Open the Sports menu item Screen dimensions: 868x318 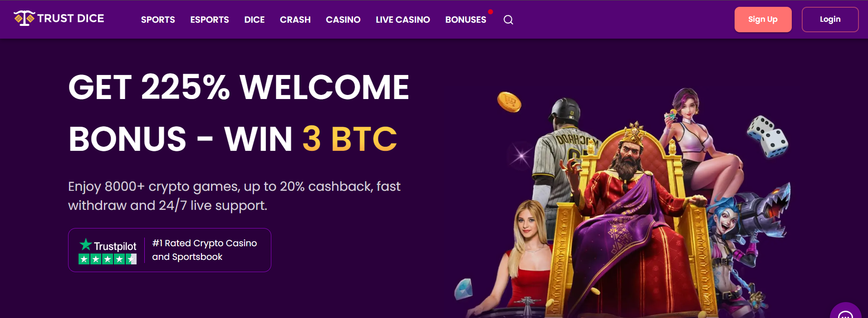coord(158,20)
